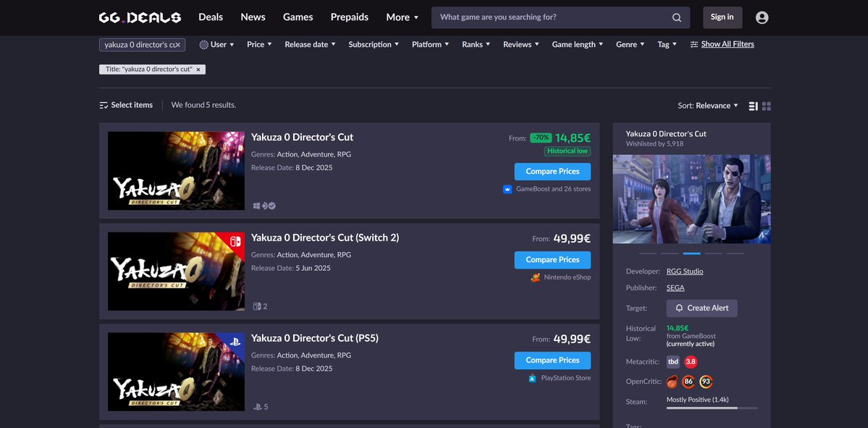This screenshot has width=868, height=428.
Task: Open the Yakuza 0 Director's Cut (PS5) title
Action: point(314,337)
